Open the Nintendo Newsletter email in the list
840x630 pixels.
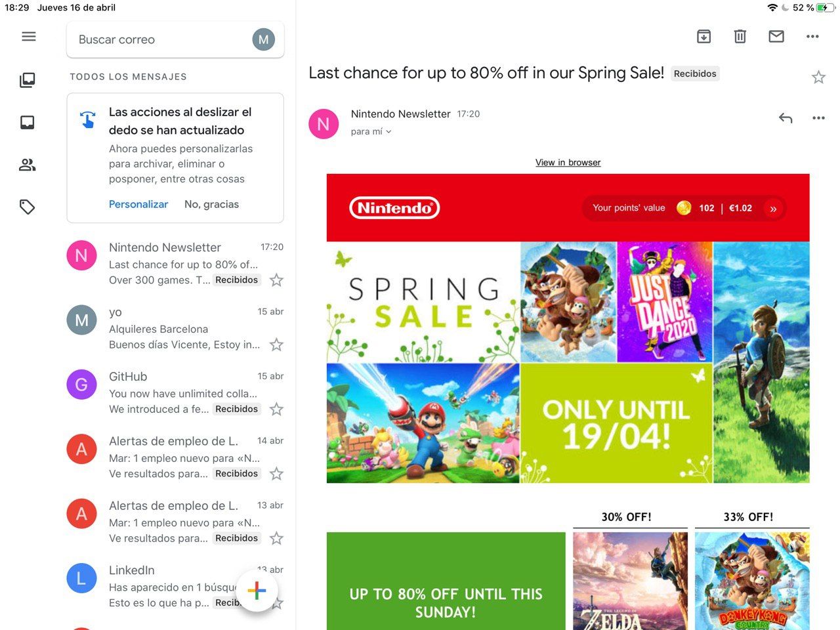tap(175, 263)
